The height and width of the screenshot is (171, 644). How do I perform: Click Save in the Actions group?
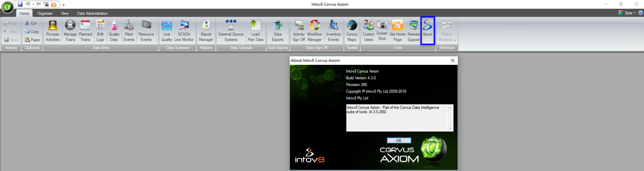coord(11,40)
